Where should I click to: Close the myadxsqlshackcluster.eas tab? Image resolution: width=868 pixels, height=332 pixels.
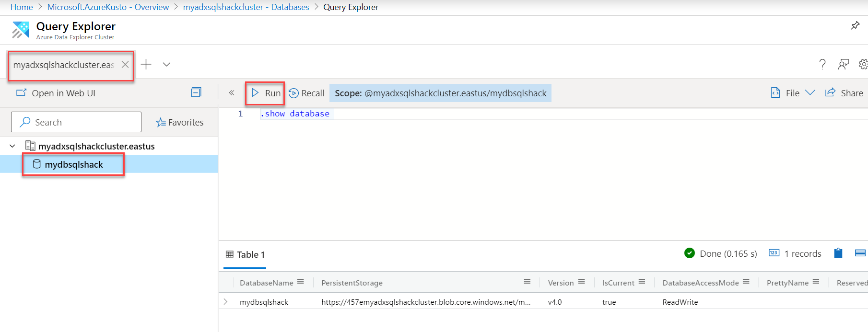(125, 64)
